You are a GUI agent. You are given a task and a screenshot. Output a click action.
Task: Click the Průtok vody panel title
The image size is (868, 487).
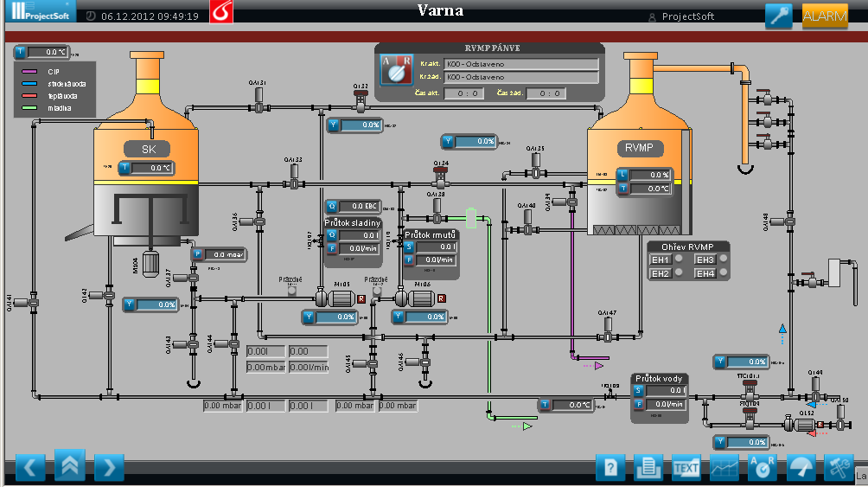659,378
